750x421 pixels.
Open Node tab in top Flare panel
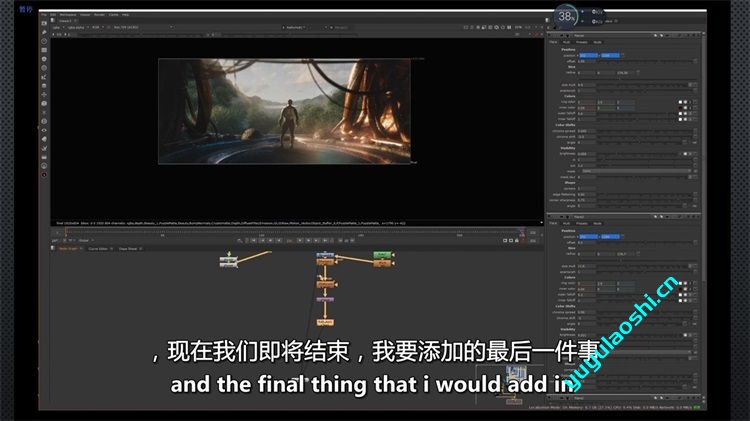pyautogui.click(x=597, y=42)
